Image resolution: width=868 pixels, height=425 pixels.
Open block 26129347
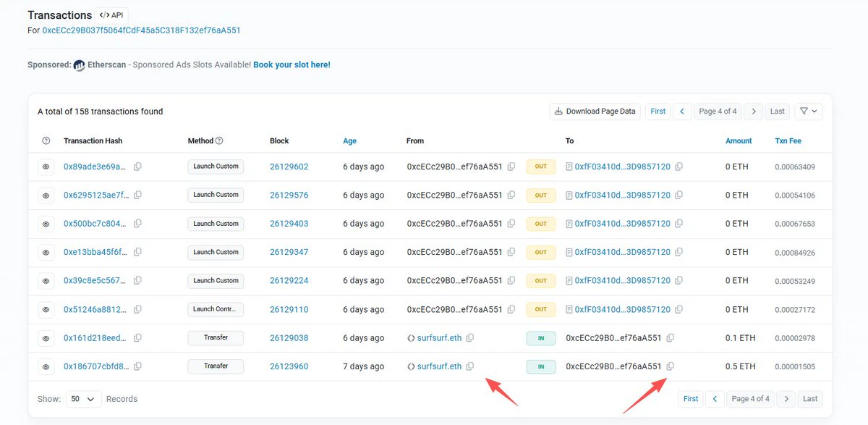289,252
